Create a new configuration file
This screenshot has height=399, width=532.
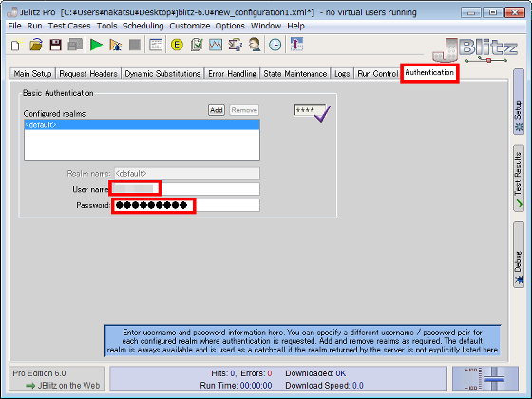coord(16,45)
